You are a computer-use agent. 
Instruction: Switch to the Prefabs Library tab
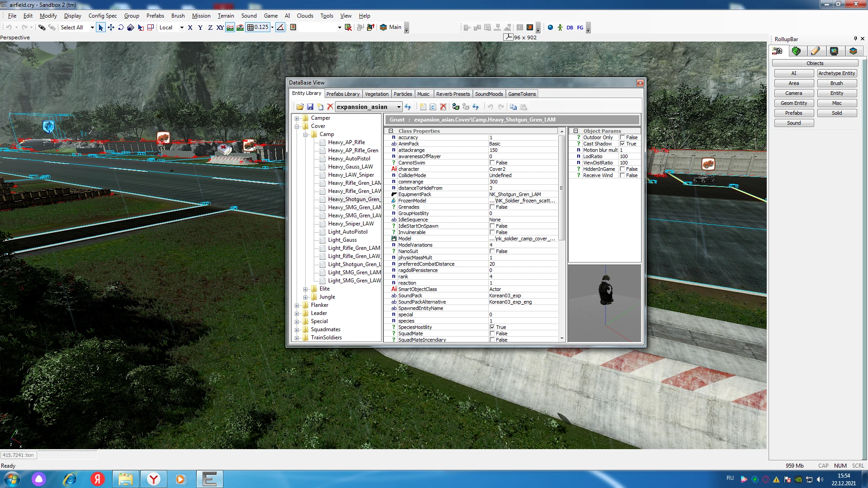pos(343,94)
